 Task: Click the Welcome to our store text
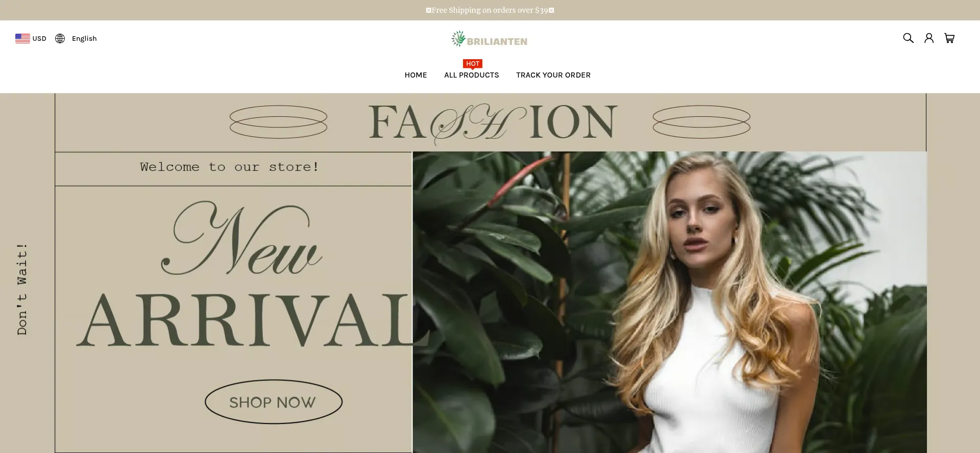tap(230, 167)
